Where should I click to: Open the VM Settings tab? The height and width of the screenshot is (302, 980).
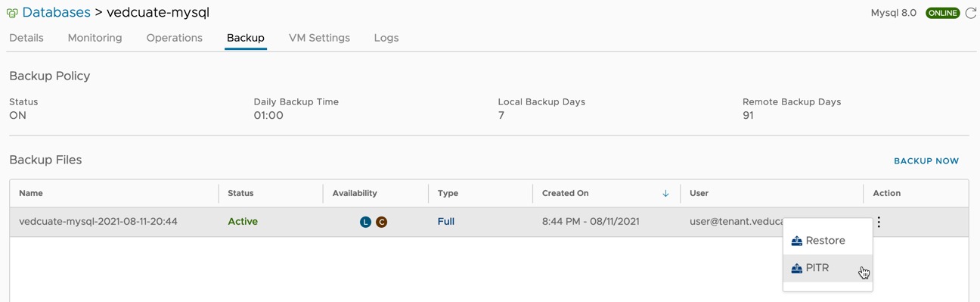pos(319,38)
